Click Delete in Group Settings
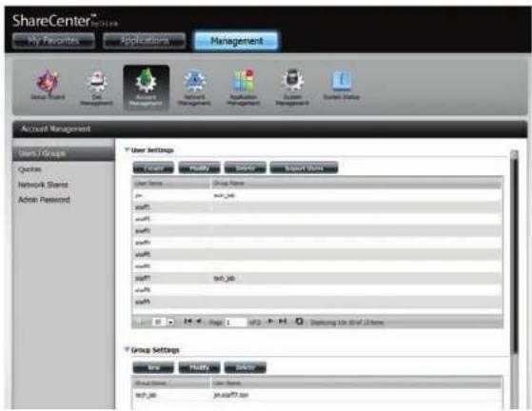 pos(245,367)
